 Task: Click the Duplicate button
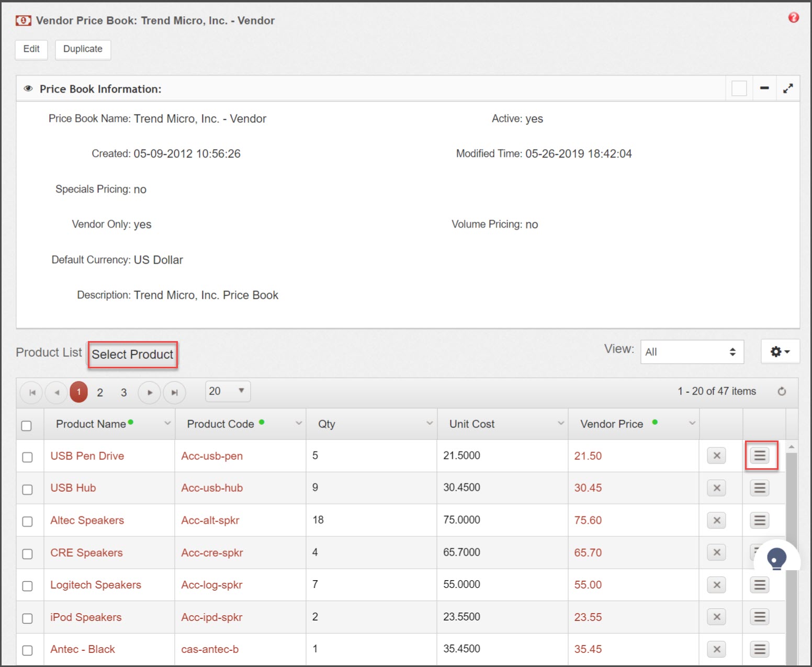[x=83, y=50]
